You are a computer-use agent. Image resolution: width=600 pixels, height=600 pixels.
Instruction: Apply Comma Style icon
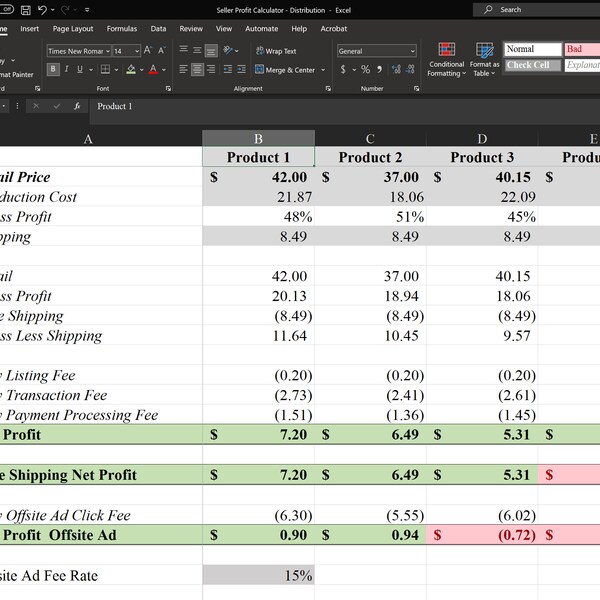tap(379, 69)
